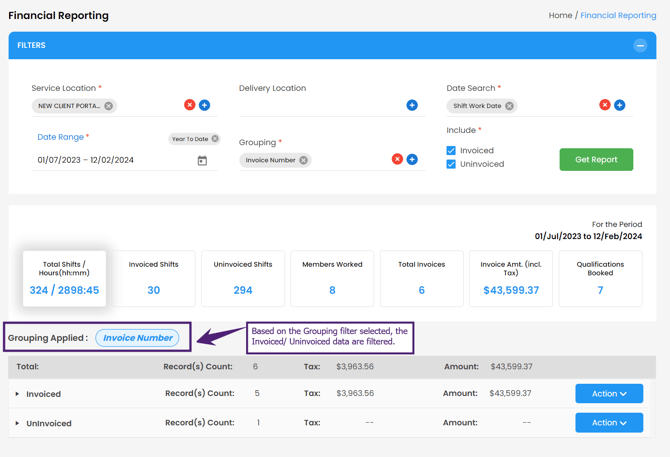This screenshot has height=457, width=670.
Task: Add a Service Location with blue plus
Action: [x=205, y=105]
